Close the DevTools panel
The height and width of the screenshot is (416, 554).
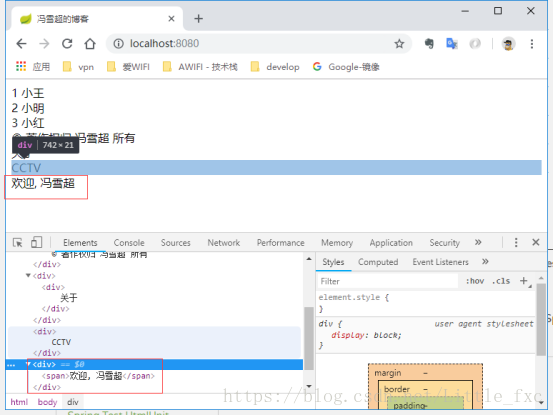[x=536, y=242]
